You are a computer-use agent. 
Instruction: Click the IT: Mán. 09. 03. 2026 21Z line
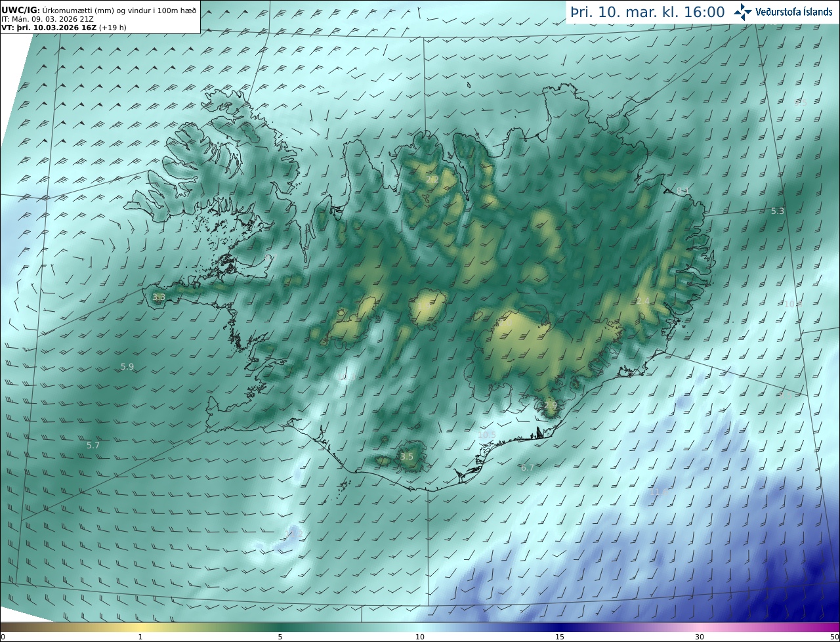coord(47,19)
